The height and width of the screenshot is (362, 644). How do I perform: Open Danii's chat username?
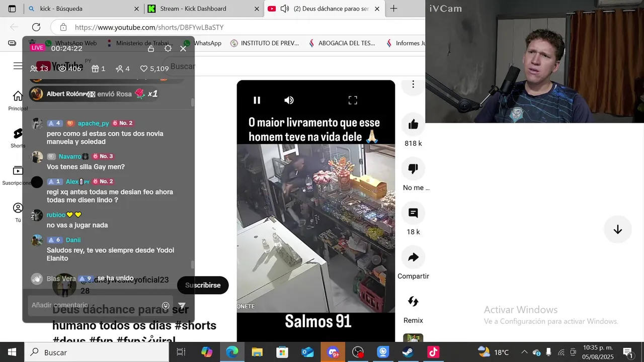pos(73,240)
